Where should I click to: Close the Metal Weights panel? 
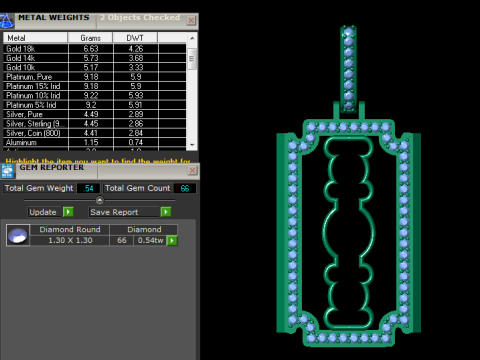pos(191,21)
